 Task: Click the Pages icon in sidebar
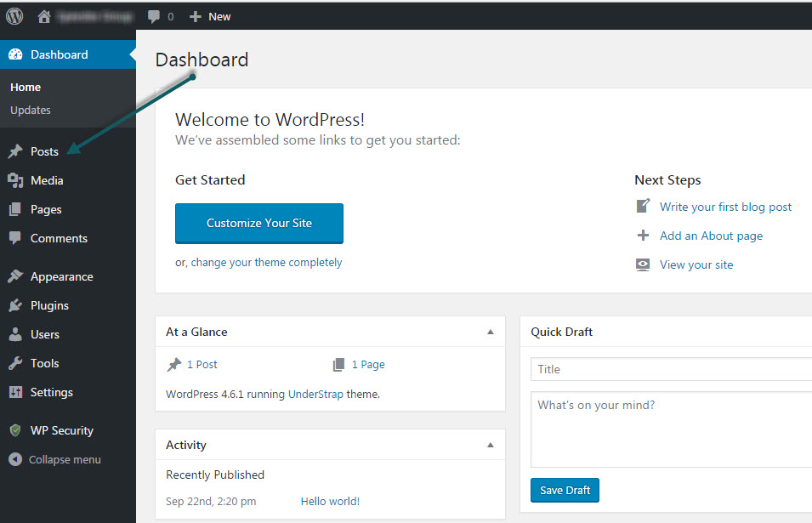pos(15,209)
